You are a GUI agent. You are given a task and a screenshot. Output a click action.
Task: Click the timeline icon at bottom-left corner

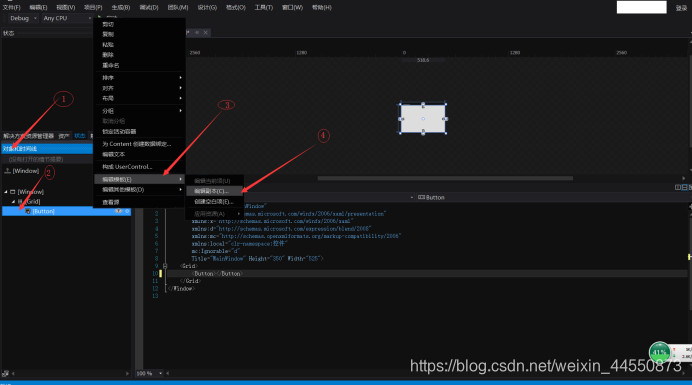(5, 374)
